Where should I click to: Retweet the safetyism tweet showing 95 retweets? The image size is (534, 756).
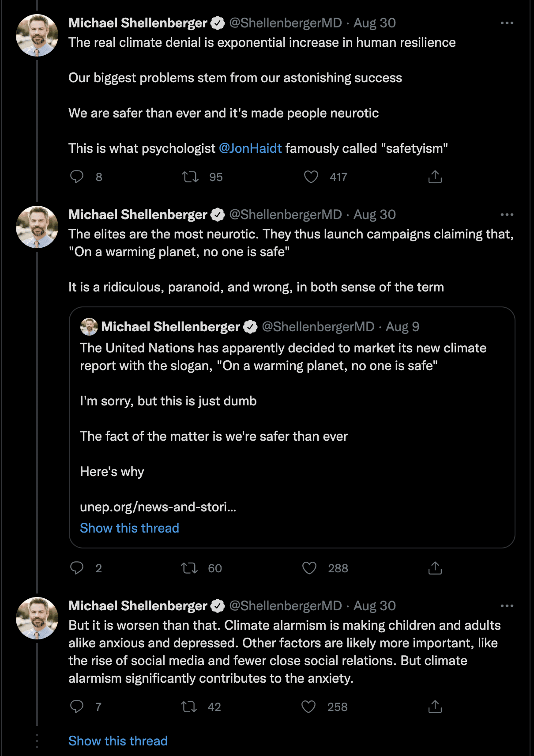(191, 177)
